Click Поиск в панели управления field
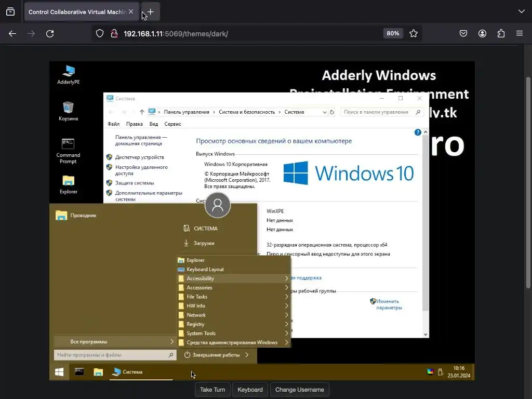The height and width of the screenshot is (399, 532). tap(382, 112)
